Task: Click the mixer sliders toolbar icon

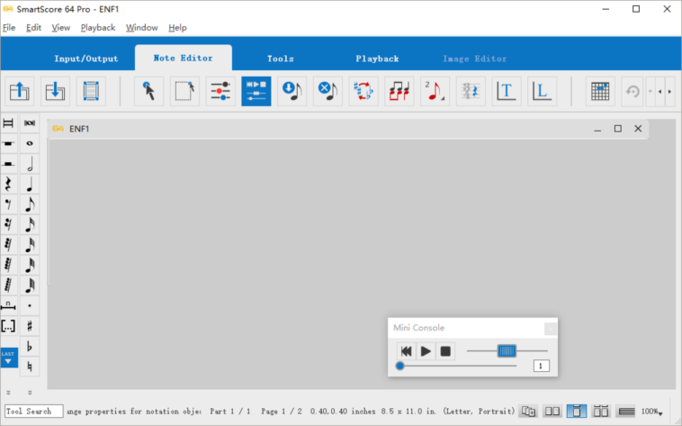Action: (x=220, y=92)
